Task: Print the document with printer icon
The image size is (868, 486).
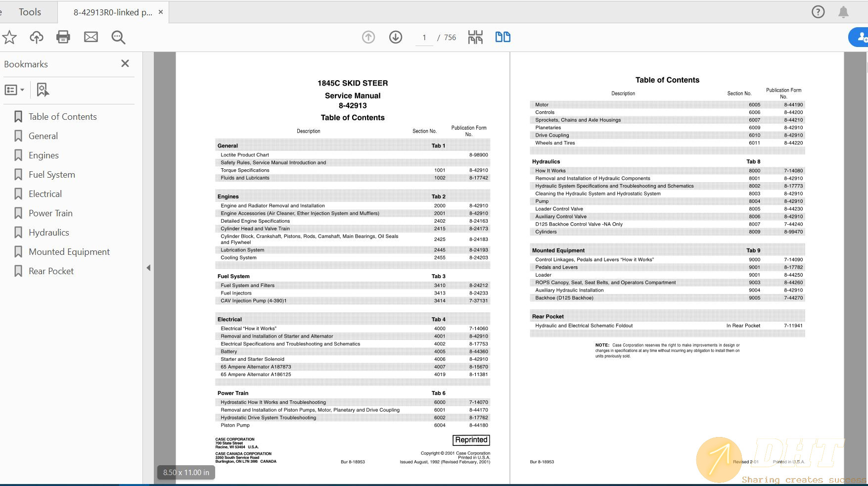Action: 63,37
